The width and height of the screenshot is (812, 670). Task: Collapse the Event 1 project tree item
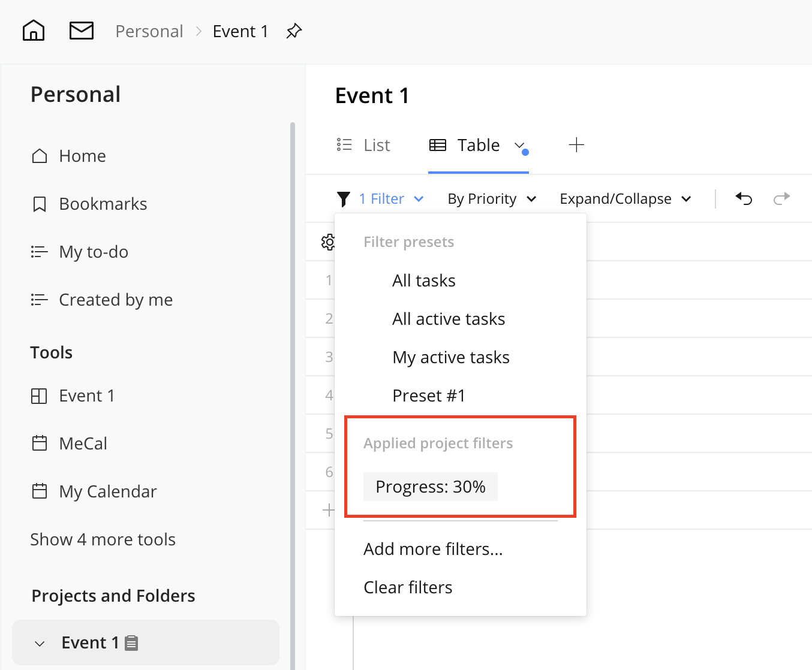[40, 644]
